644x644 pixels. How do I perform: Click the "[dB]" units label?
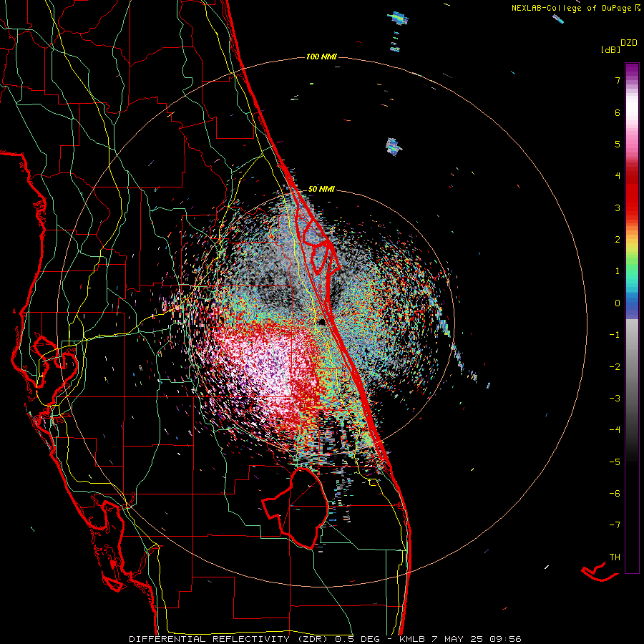click(x=610, y=49)
